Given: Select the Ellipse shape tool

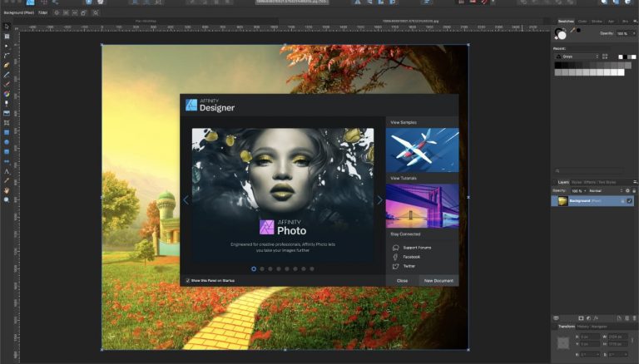Looking at the screenshot, I should [7, 142].
